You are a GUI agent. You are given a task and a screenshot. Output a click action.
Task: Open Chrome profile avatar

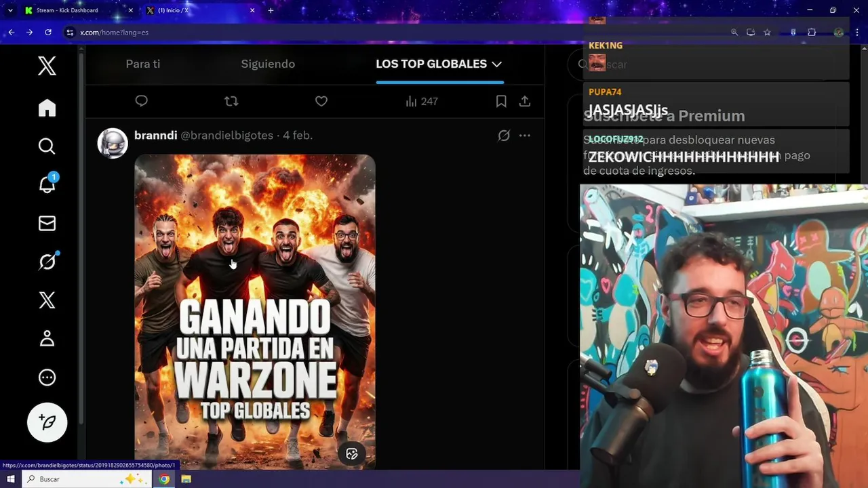(839, 32)
